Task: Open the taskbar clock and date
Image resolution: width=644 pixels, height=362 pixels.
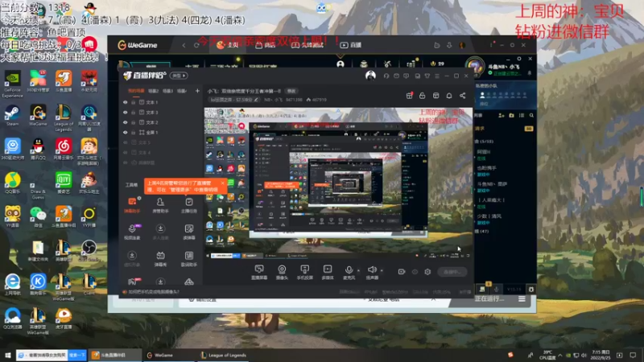Action: tap(600, 355)
